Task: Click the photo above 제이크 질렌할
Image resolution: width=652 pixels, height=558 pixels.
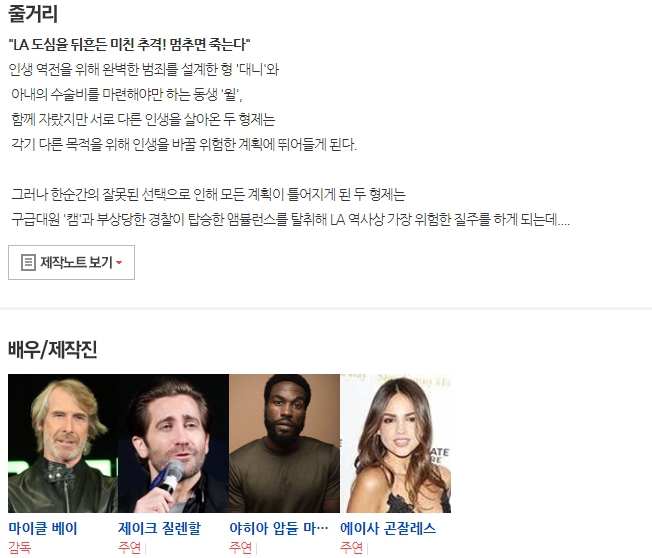Action: tap(174, 443)
